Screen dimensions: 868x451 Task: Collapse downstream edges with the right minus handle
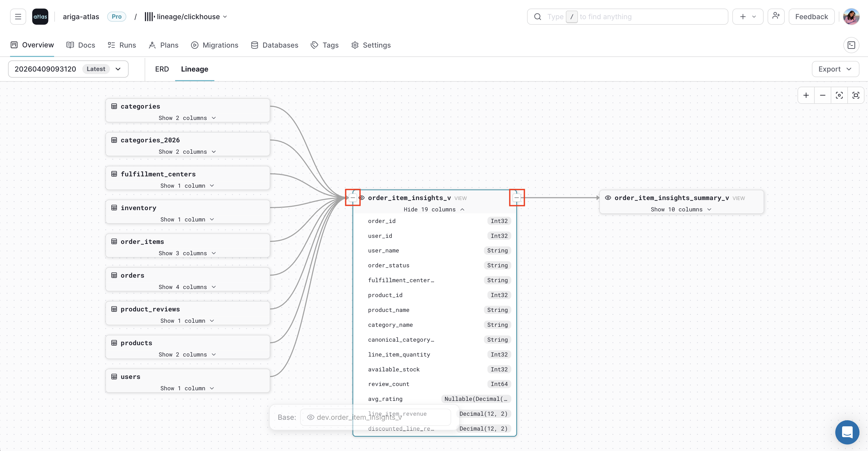[x=516, y=198]
